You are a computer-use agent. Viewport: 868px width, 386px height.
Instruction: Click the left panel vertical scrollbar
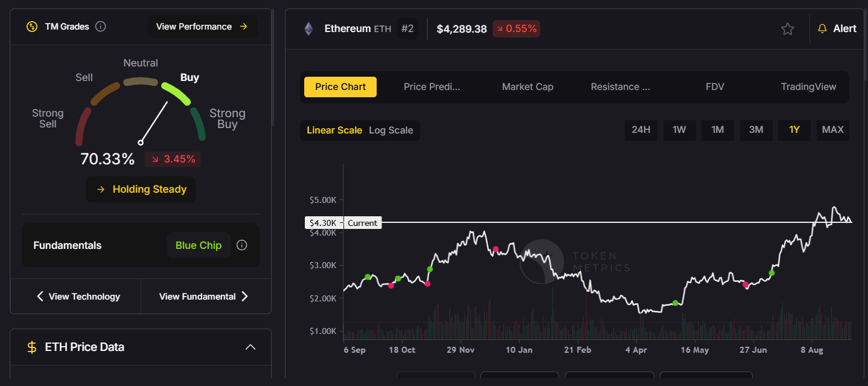273,66
